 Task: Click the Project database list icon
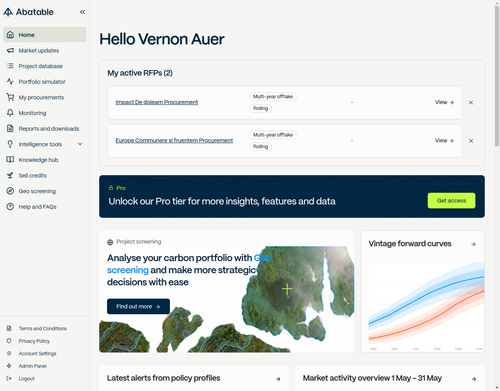point(10,66)
